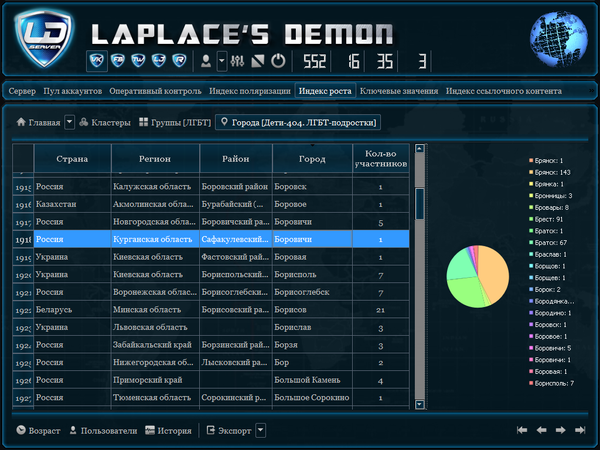Sort by Кол-во участников column header
The image size is (600, 450).
tap(381, 158)
